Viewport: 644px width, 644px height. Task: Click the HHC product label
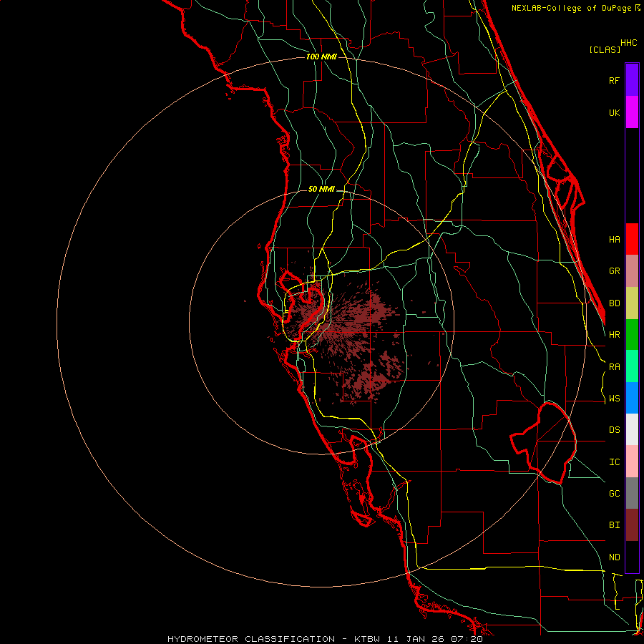click(x=628, y=43)
